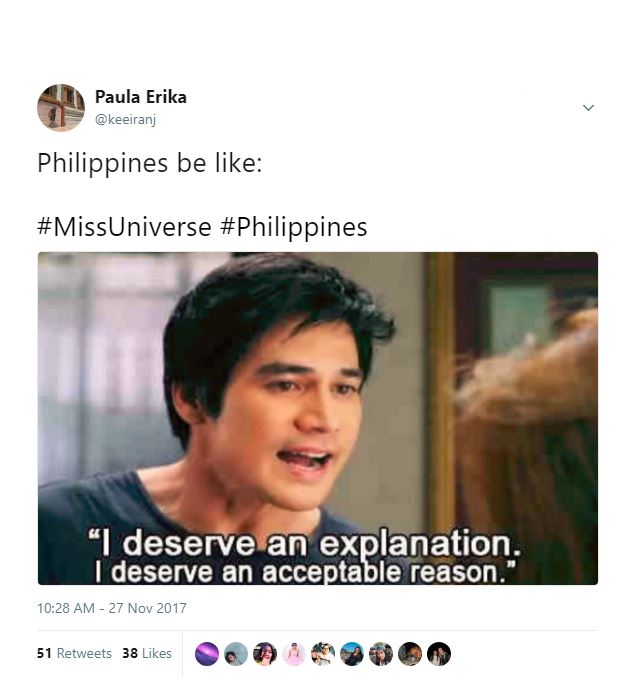Open Paula Erika's profile picture
Image resolution: width=633 pixels, height=677 pixels.
click(x=61, y=108)
